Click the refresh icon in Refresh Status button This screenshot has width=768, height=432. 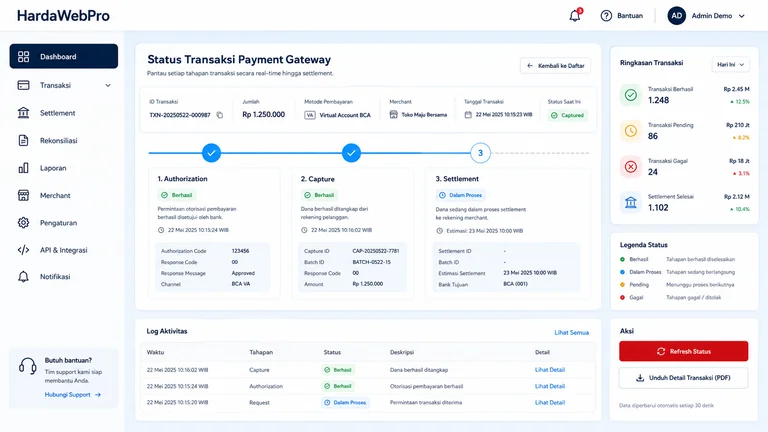661,351
